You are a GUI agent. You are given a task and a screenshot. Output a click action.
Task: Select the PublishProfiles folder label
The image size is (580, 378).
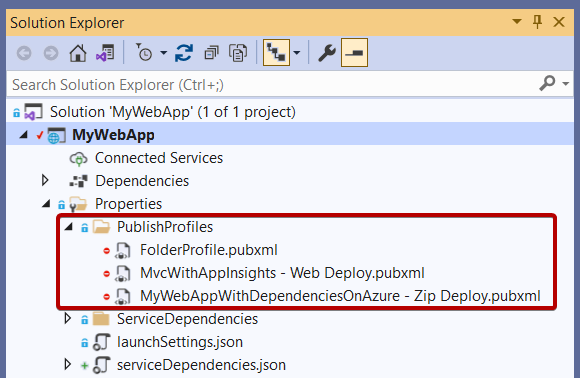coord(165,227)
